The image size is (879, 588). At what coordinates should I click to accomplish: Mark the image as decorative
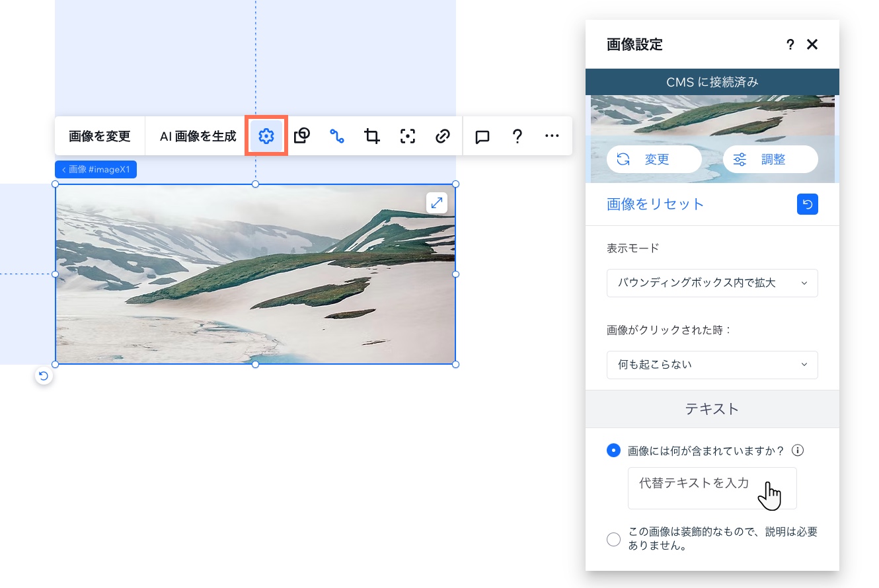pyautogui.click(x=613, y=539)
